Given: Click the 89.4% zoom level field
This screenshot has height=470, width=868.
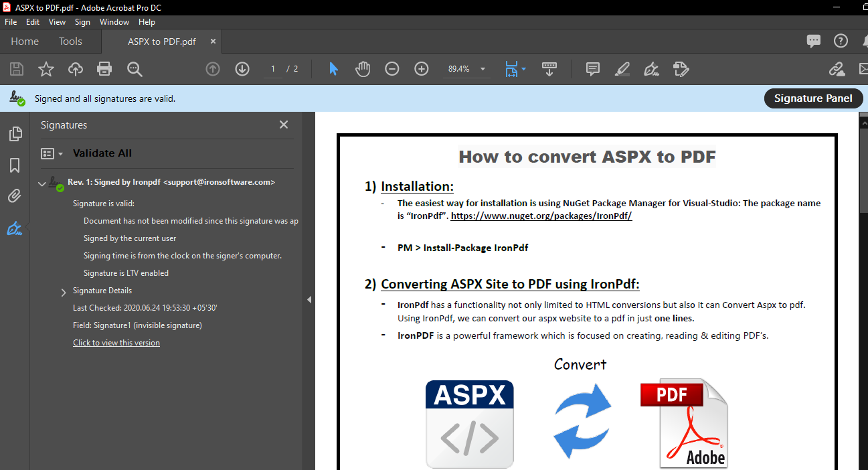Looking at the screenshot, I should click(458, 69).
